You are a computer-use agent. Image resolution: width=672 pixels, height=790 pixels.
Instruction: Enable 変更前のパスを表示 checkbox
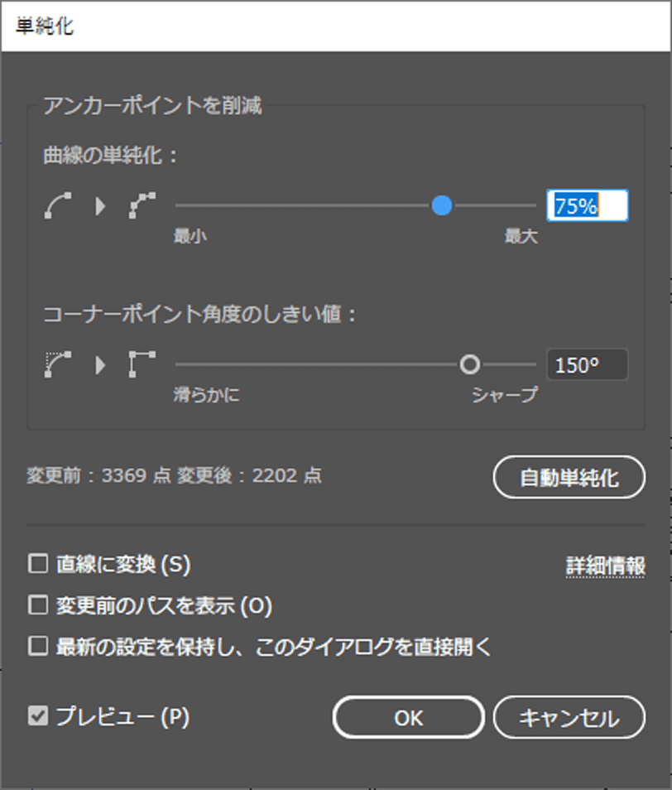[38, 605]
